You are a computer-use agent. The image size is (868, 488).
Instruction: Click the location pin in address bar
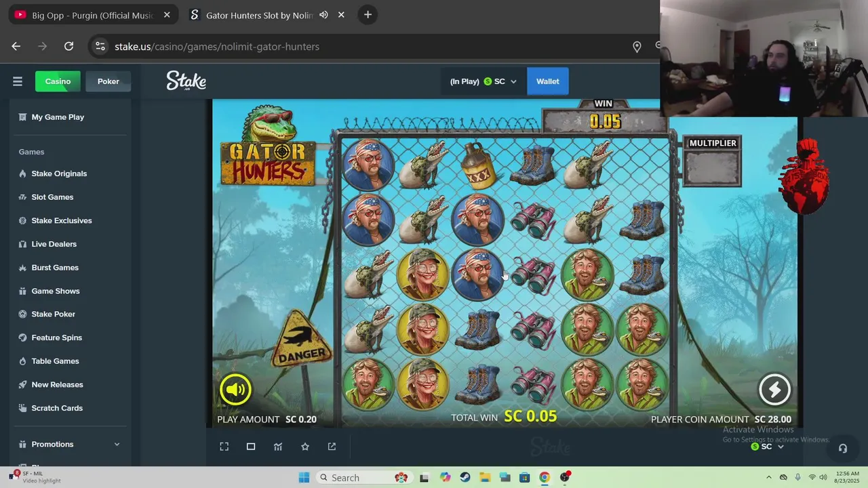(x=637, y=47)
